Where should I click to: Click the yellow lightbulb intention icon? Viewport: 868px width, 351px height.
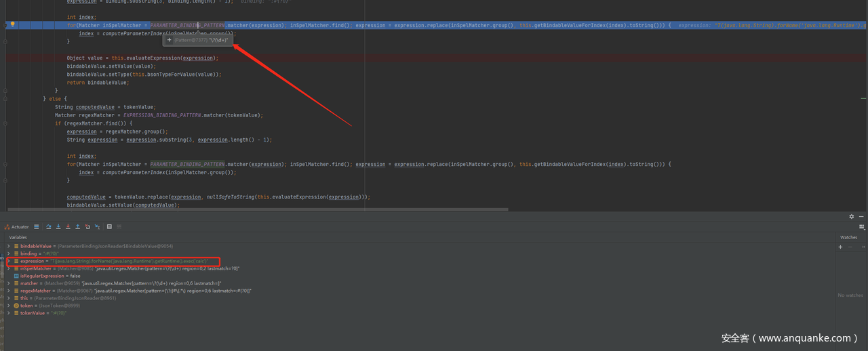12,24
